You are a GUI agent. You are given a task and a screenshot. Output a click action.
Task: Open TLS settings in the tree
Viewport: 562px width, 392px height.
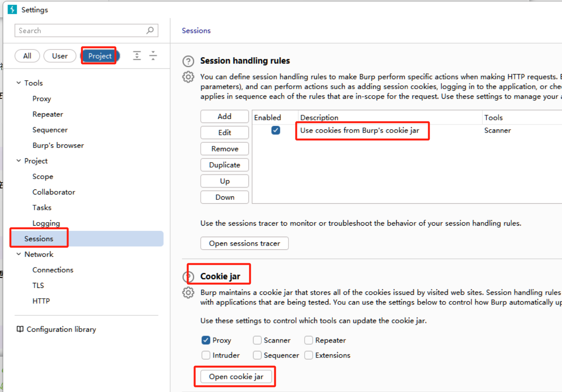(38, 286)
